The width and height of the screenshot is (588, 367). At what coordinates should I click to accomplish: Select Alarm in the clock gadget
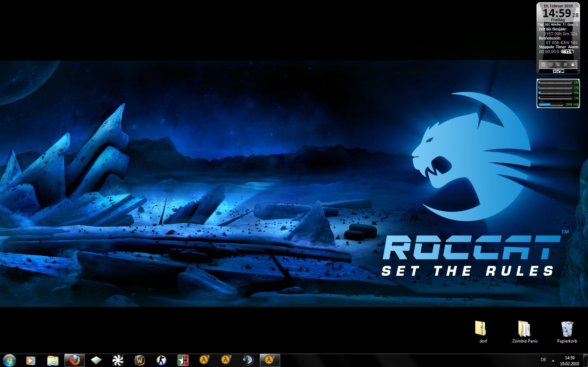573,47
